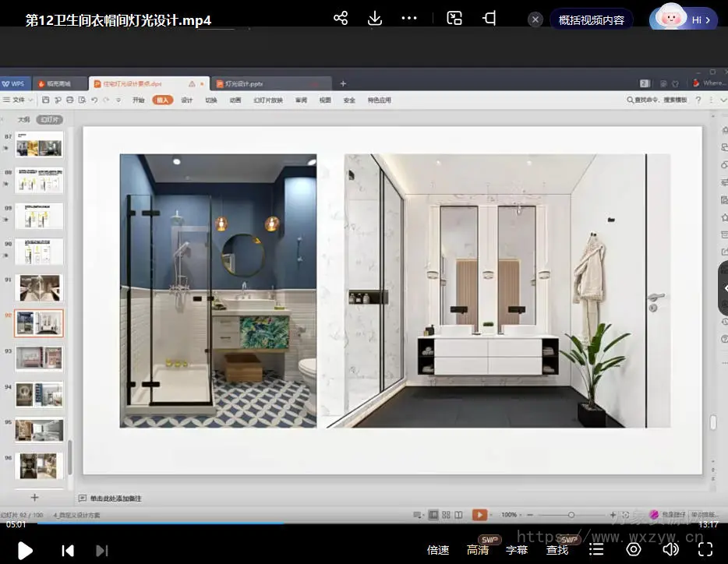Select slide 93 thumbnail in slide panel
728x564 pixels.
pos(39,358)
